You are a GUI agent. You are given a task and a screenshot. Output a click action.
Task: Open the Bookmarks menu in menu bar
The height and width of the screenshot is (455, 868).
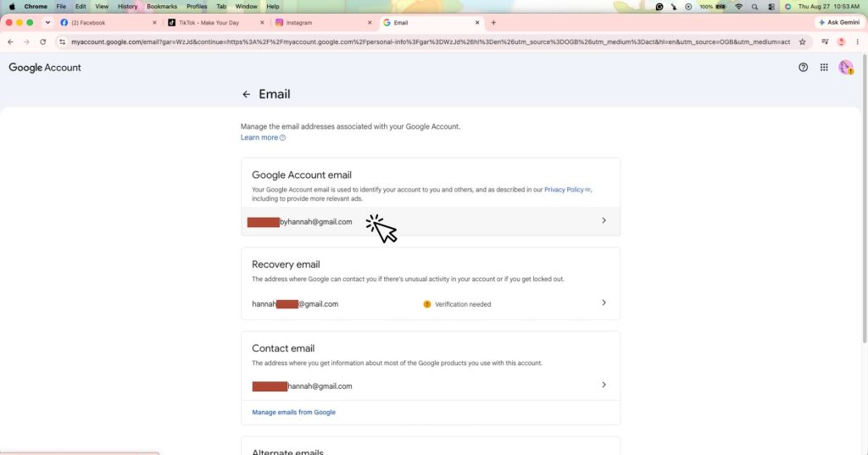pos(162,6)
